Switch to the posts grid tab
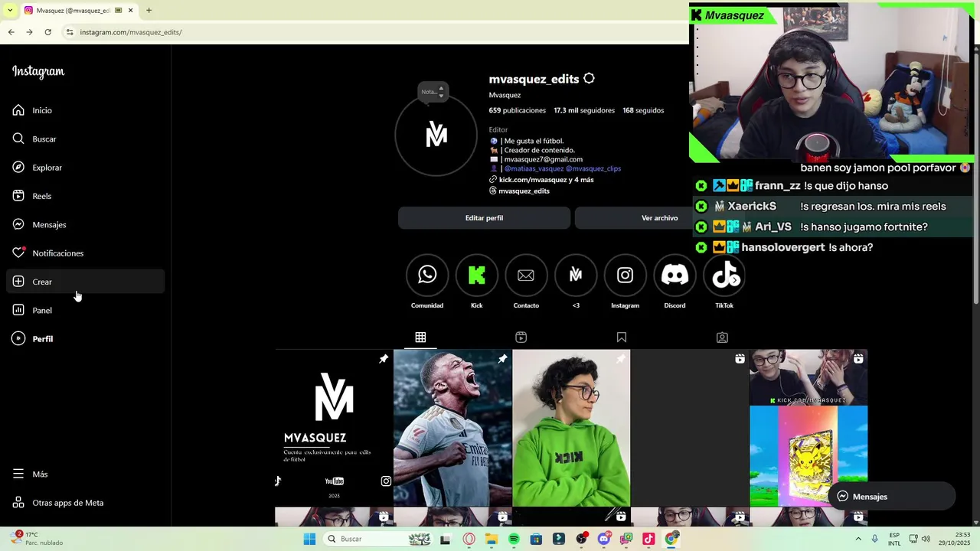This screenshot has height=551, width=980. (x=420, y=337)
